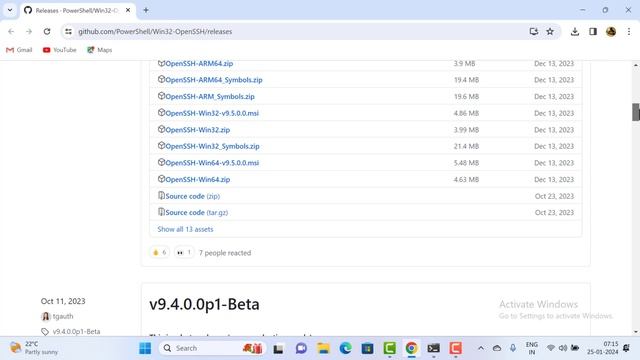This screenshot has width=640, height=360.
Task: Open volume speaker tray icon
Action: click(x=563, y=348)
